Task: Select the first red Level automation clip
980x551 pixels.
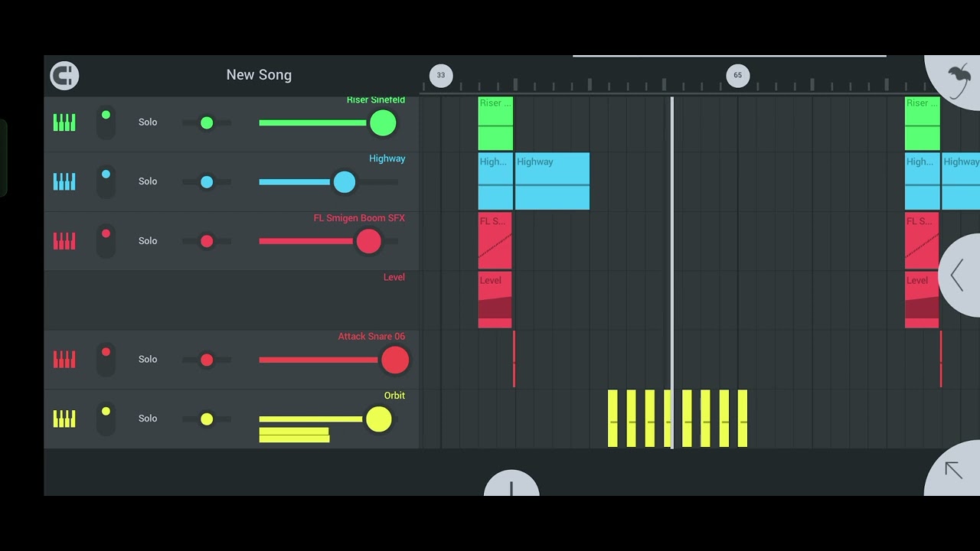Action: (495, 300)
